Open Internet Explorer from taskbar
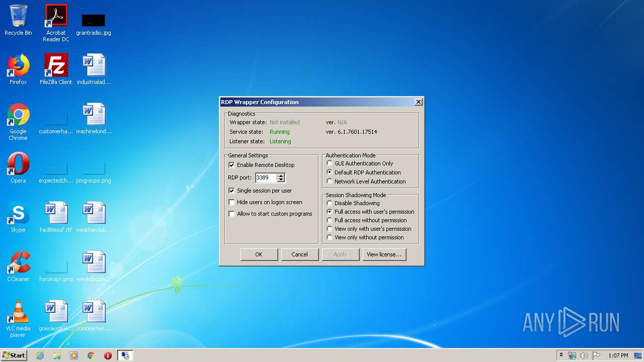 point(40,355)
